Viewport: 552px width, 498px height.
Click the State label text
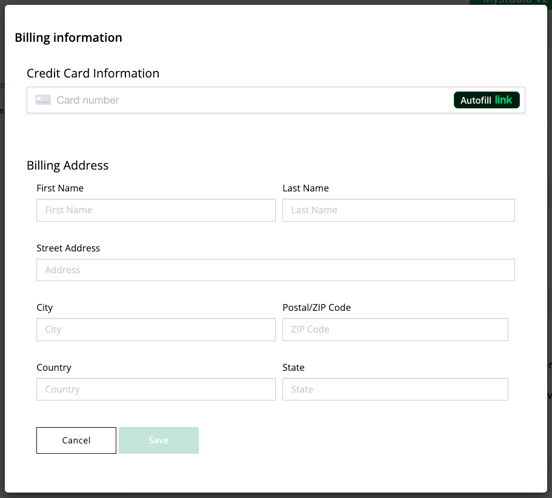click(293, 367)
